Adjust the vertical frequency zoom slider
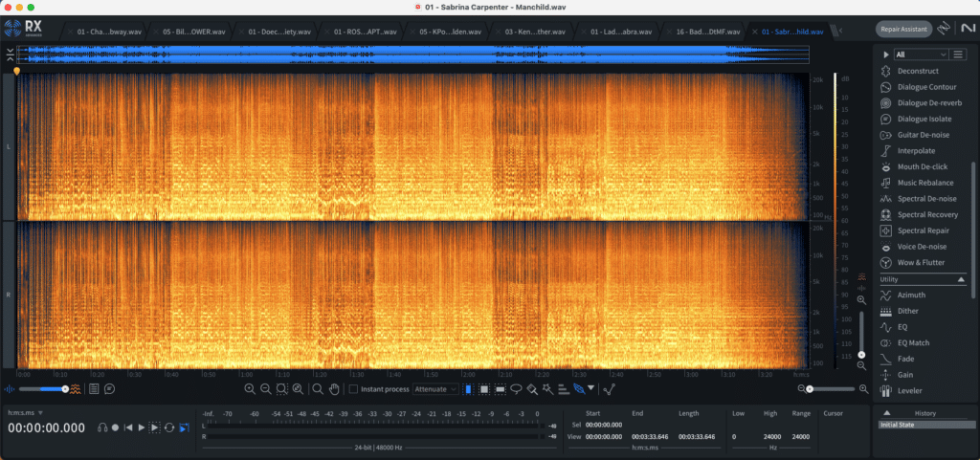 tap(861, 334)
